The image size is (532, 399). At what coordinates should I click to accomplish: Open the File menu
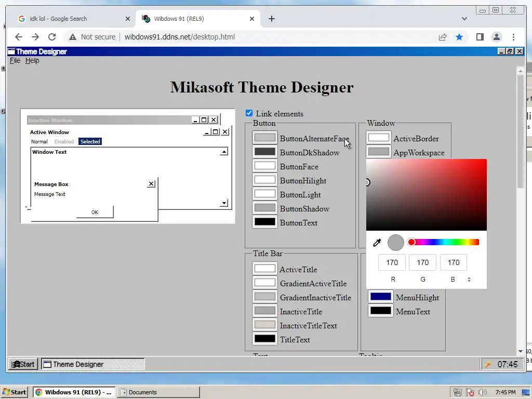pyautogui.click(x=15, y=60)
